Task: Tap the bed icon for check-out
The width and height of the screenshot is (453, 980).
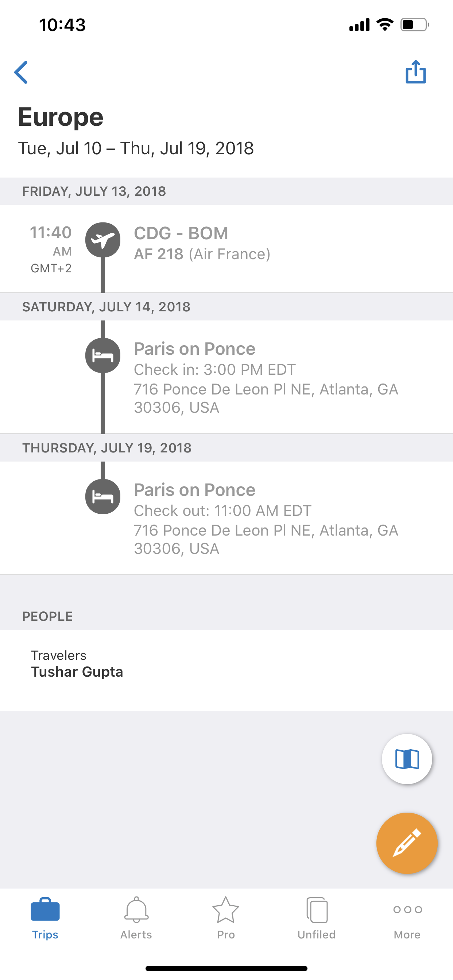Action: pyautogui.click(x=103, y=497)
